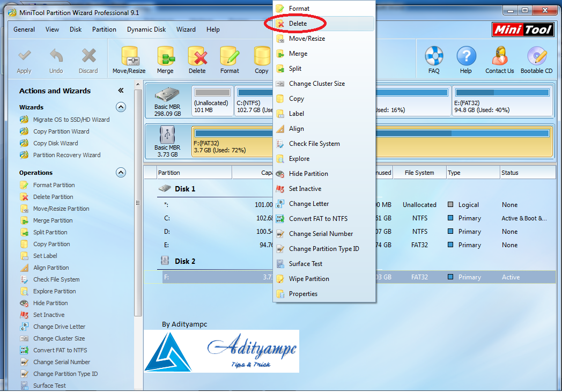Choose Change Letter from context menu
Viewport: 562px width, 392px height.
(x=324, y=204)
